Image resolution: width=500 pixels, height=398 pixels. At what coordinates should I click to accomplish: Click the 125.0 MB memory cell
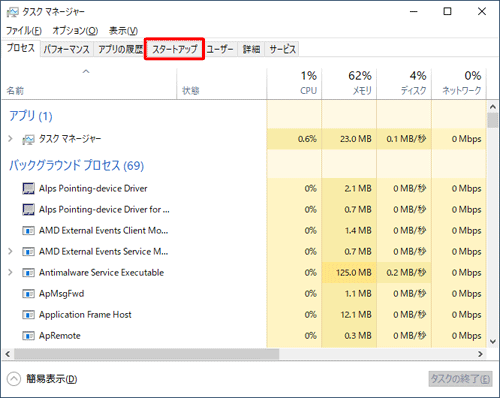click(349, 273)
